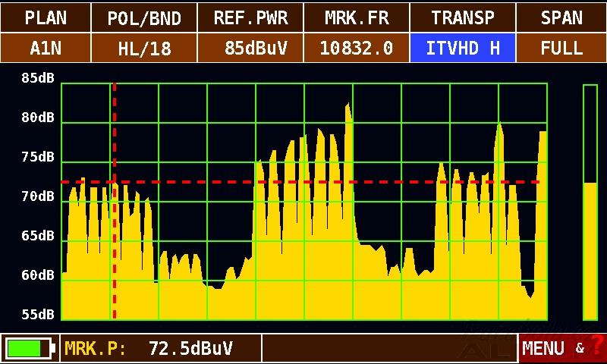The width and height of the screenshot is (607, 364).
Task: Open the A1N plan value
Action: [x=46, y=48]
